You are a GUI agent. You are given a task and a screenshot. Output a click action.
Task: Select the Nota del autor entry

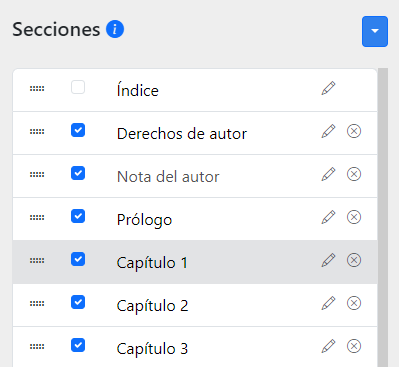tap(168, 177)
